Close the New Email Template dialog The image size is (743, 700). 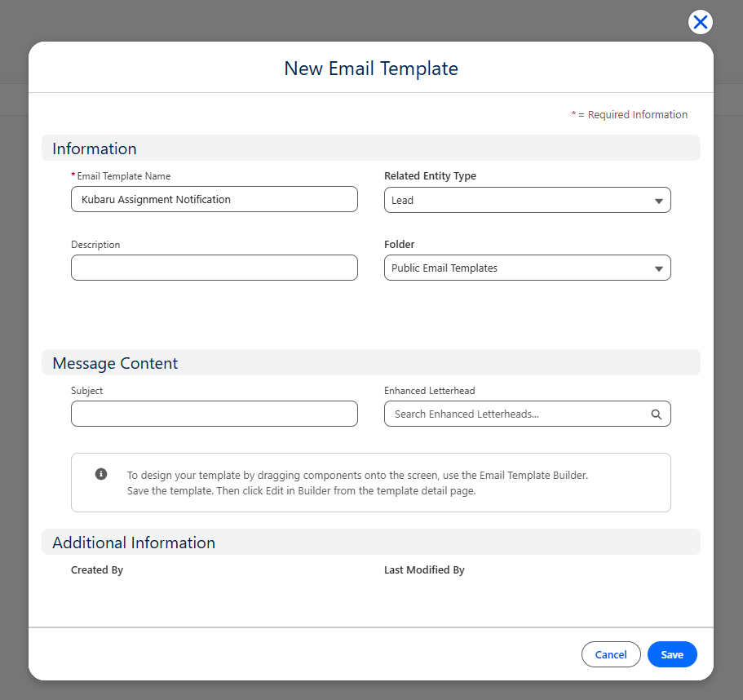pos(700,22)
